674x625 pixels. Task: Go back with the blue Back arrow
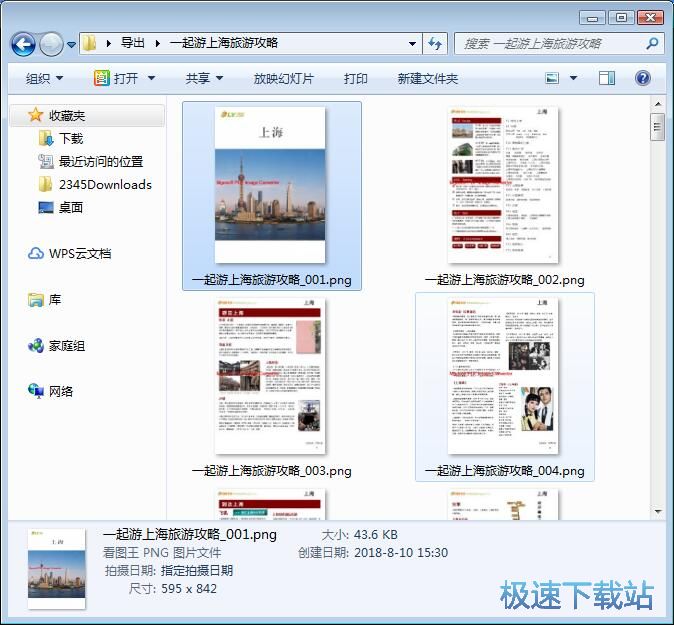[x=23, y=44]
